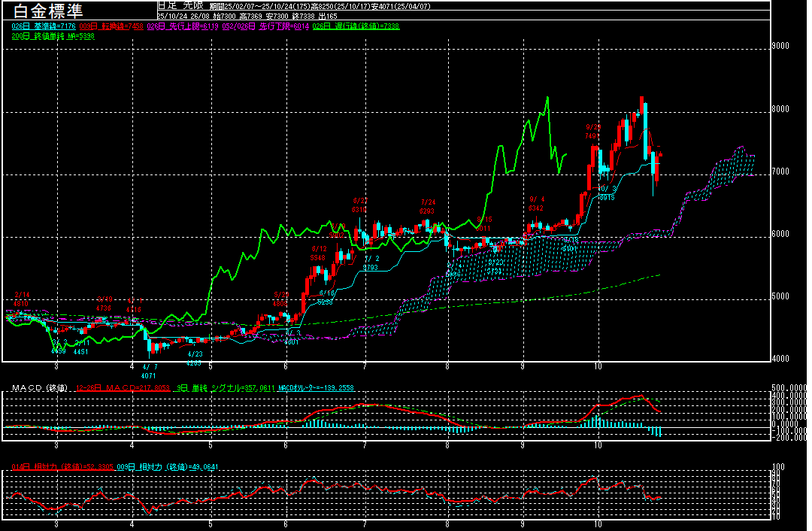
Task: Click the 200日 終値単純 MA=5398 legend
Action: 53,35
